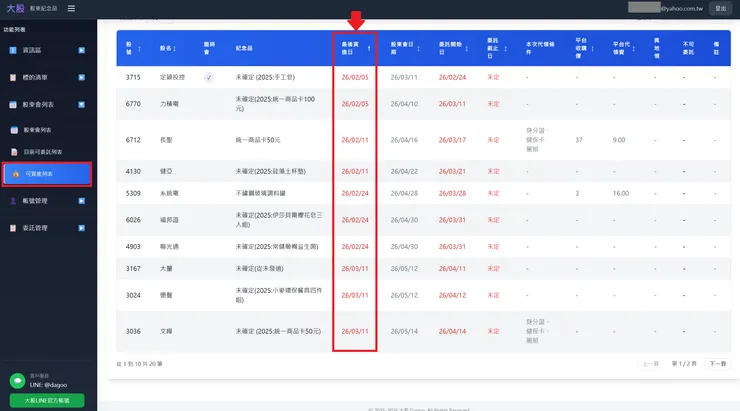
Task: Click the 9.00 fee in row 6712
Action: pos(619,140)
